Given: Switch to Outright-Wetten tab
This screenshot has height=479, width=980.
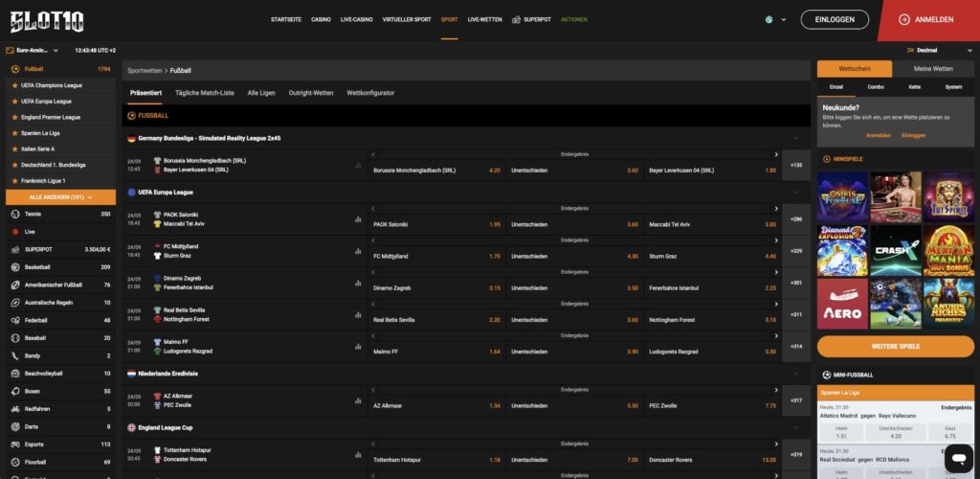Looking at the screenshot, I should 311,93.
